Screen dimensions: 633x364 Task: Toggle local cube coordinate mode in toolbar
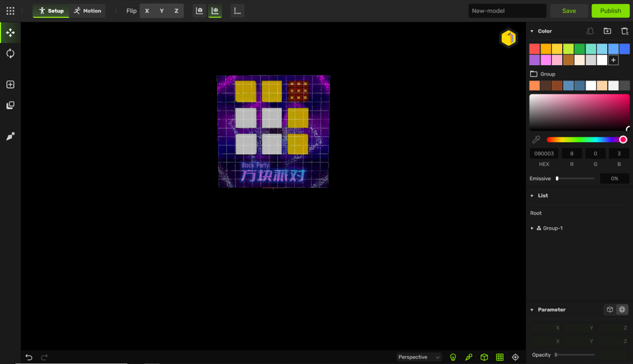click(199, 11)
